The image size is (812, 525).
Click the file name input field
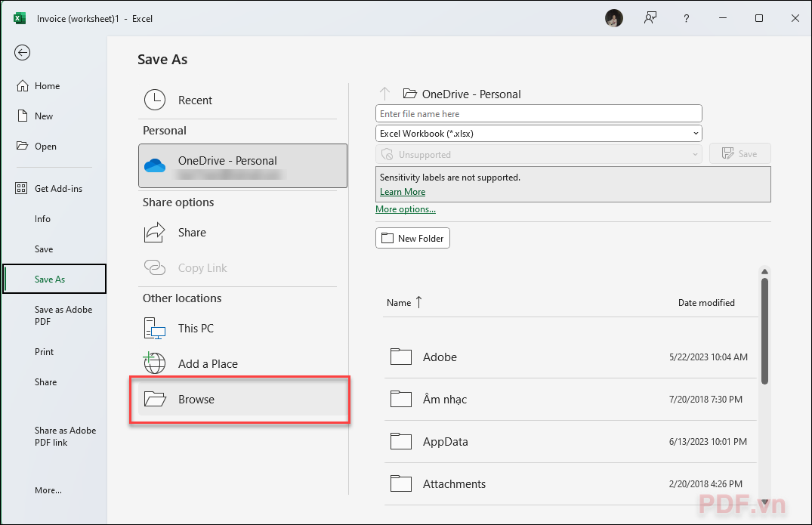539,113
